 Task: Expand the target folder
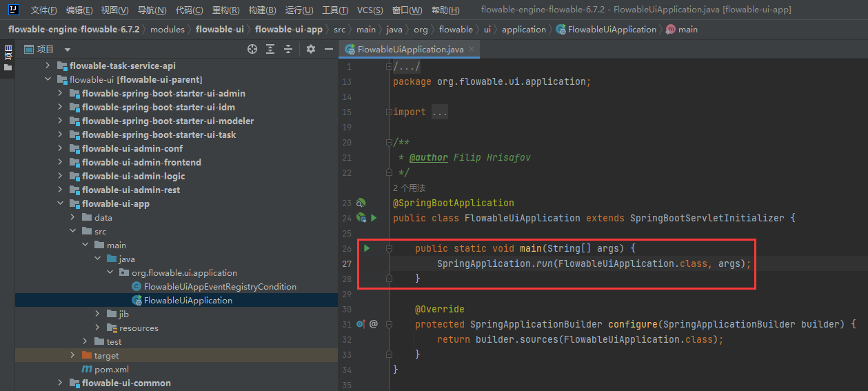[x=72, y=355]
